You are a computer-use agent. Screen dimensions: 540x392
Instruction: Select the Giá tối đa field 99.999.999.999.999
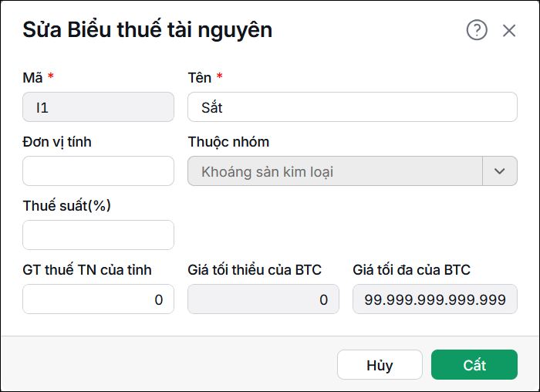(435, 299)
